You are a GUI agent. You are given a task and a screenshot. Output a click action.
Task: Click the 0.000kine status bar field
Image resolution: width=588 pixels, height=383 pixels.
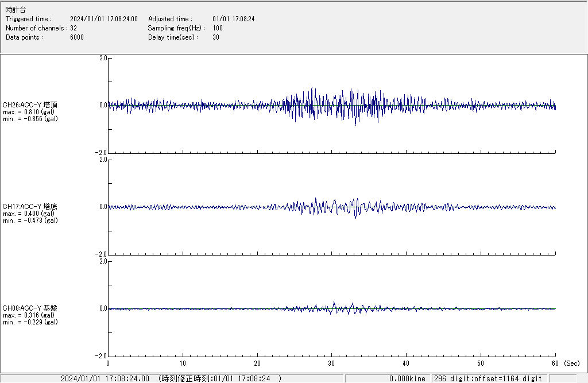pyautogui.click(x=407, y=378)
